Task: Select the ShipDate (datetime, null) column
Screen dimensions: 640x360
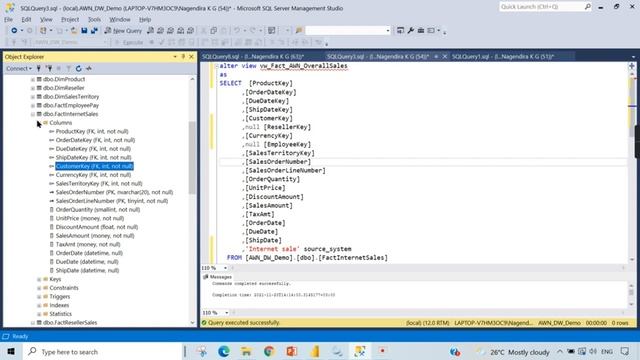Action: pyautogui.click(x=87, y=270)
